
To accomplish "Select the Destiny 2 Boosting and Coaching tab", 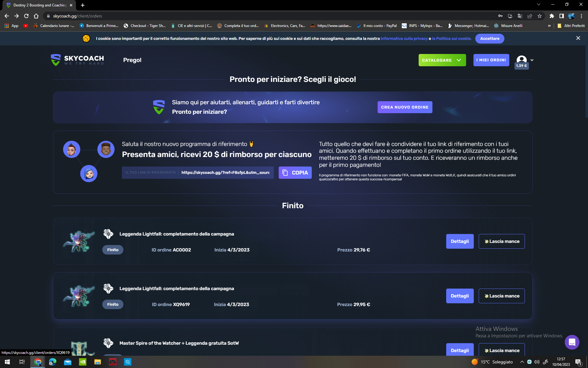I will [x=37, y=5].
